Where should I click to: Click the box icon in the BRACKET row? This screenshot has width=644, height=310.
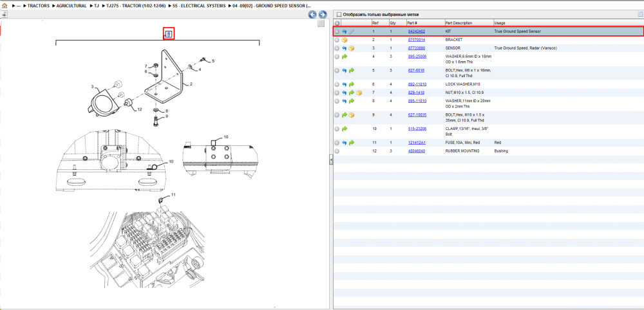[x=345, y=40]
